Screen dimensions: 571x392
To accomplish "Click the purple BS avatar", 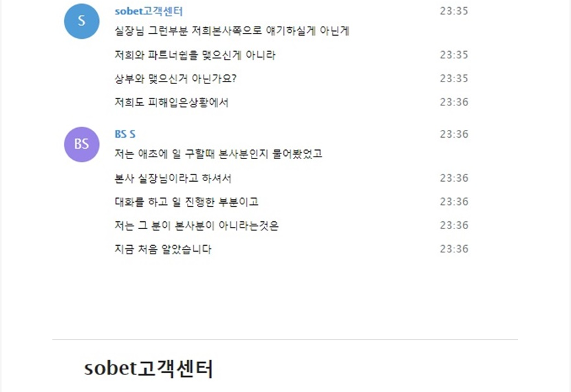I will (x=81, y=144).
